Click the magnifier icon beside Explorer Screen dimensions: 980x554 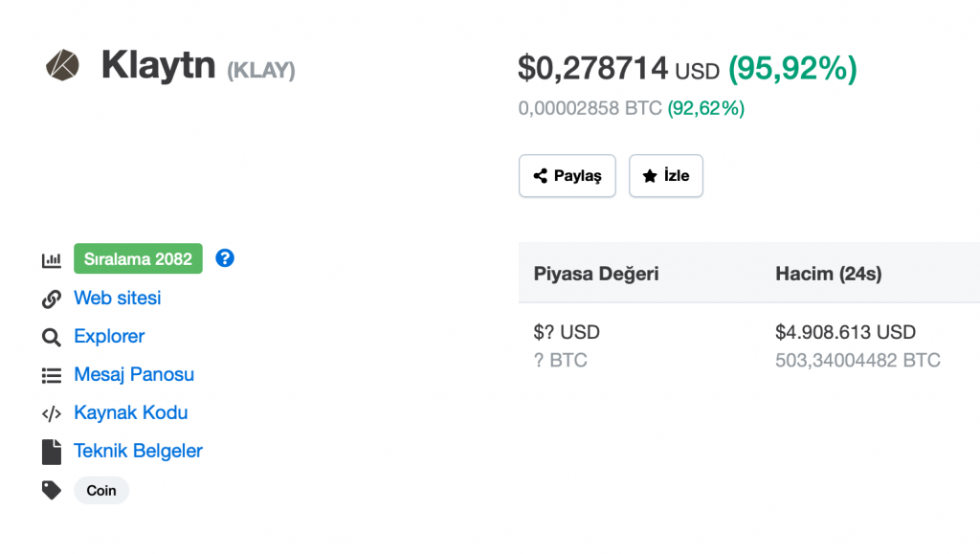pos(52,337)
